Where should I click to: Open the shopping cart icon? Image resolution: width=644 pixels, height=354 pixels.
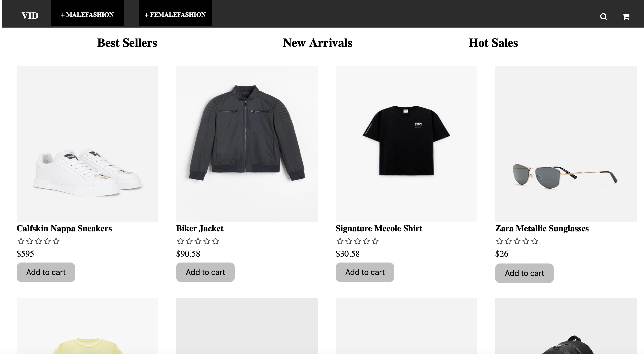tap(625, 17)
